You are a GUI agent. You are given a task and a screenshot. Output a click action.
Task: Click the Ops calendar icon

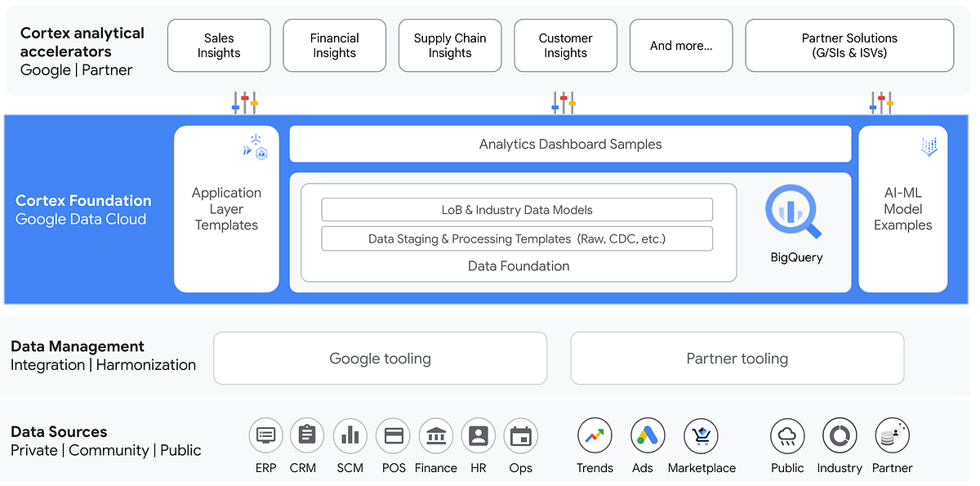coord(520,435)
